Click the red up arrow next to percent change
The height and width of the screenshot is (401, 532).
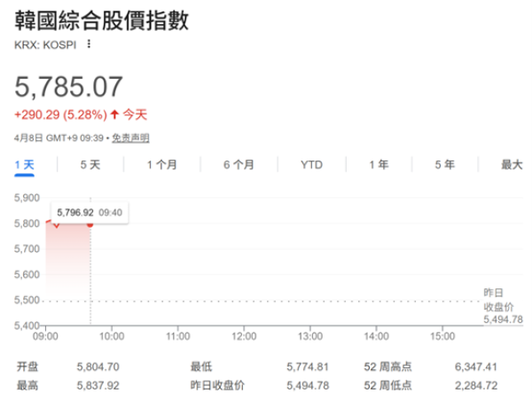[x=114, y=114]
